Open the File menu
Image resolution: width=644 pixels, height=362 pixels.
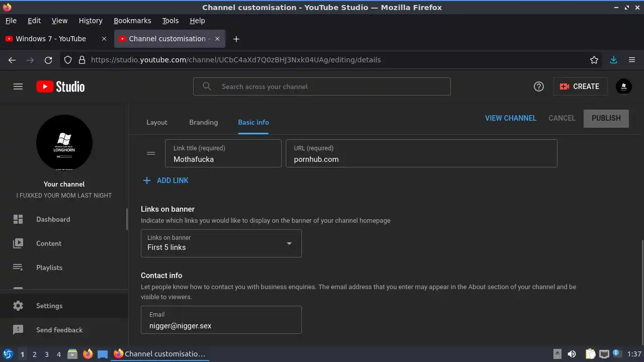click(11, 21)
